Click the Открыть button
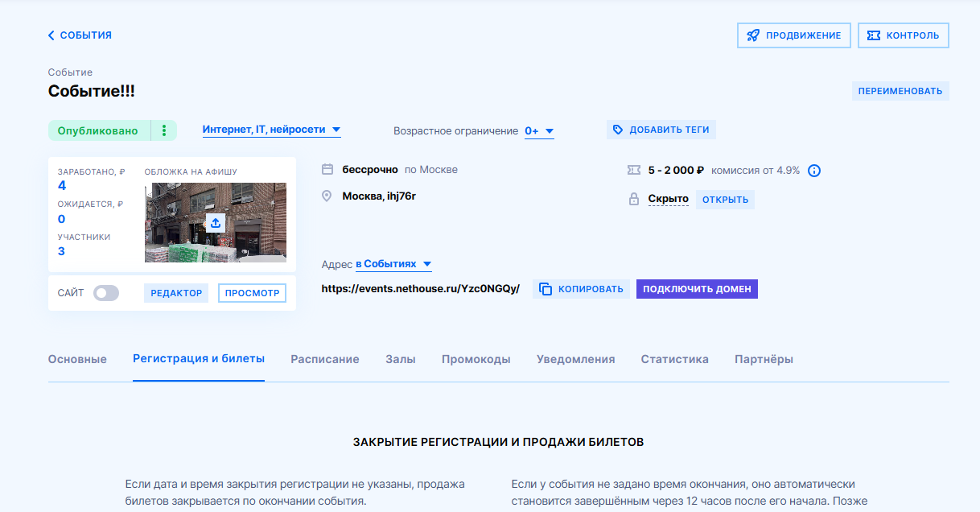Screen dimensions: 980x512 click(x=725, y=200)
